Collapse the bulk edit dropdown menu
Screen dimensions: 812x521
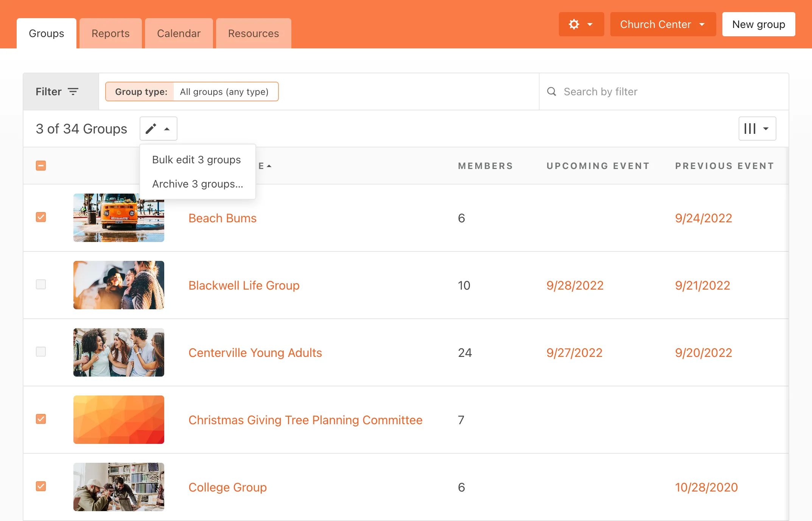point(166,129)
